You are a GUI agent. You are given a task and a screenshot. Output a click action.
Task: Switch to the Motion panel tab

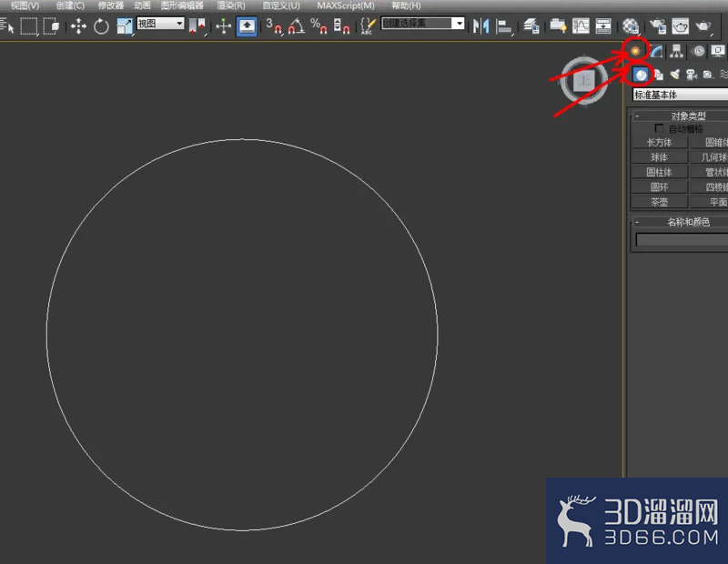[698, 51]
